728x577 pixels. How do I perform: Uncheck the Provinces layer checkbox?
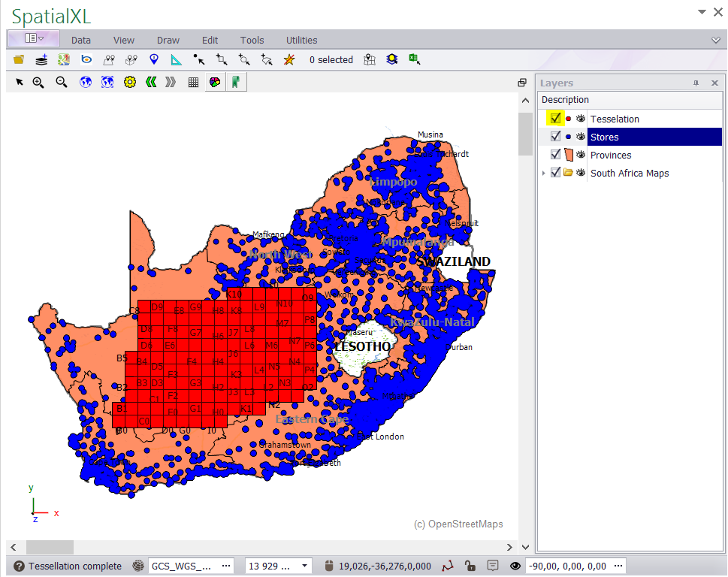(556, 155)
